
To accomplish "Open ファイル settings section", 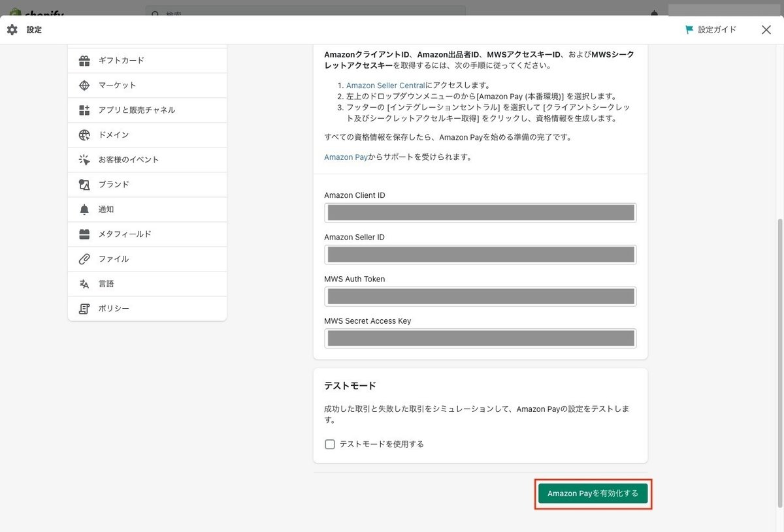I will 147,259.
